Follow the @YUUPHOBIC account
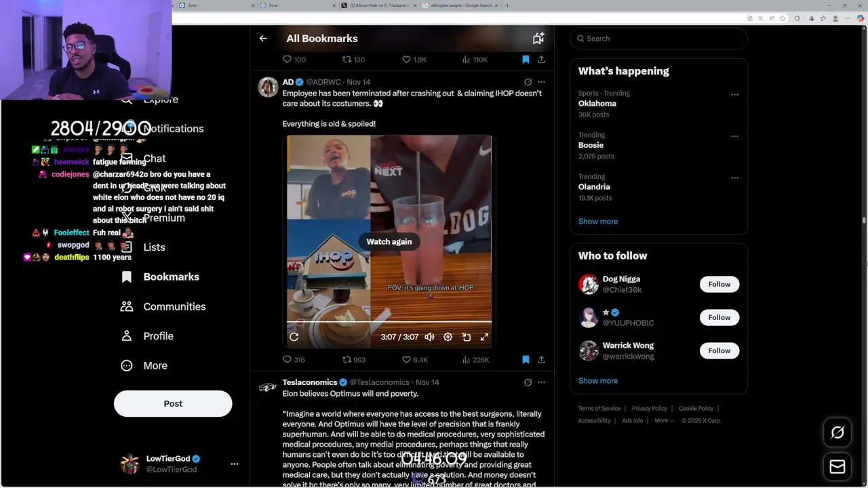The image size is (868, 488). pyautogui.click(x=719, y=317)
